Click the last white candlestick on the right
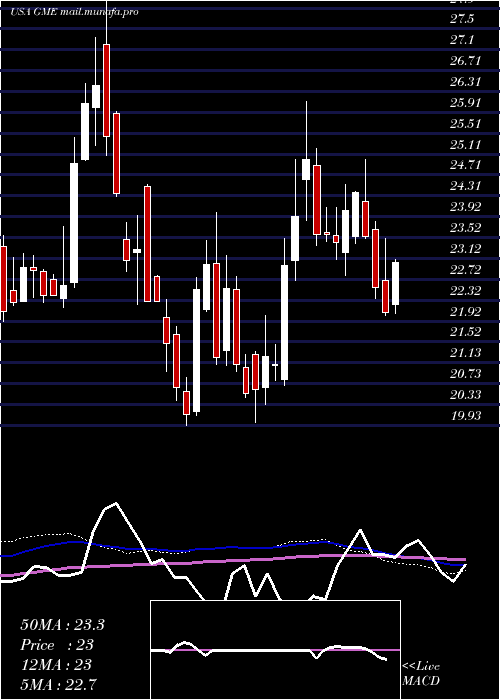 pyautogui.click(x=396, y=283)
